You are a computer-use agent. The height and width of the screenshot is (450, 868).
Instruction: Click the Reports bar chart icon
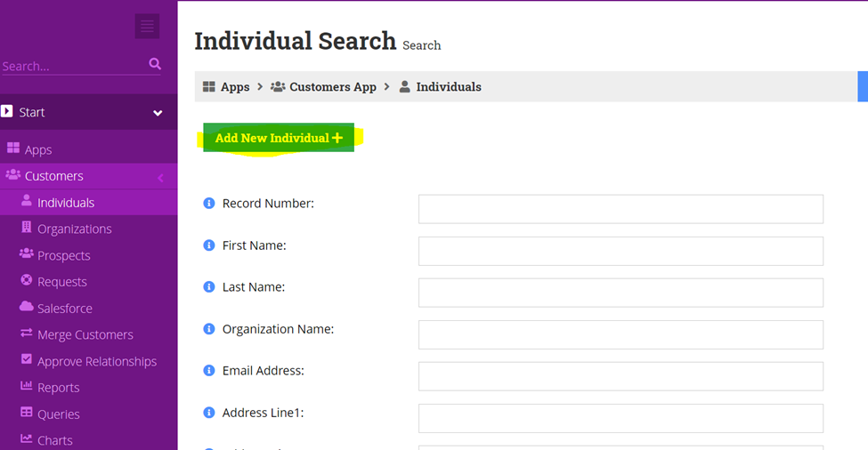(27, 385)
